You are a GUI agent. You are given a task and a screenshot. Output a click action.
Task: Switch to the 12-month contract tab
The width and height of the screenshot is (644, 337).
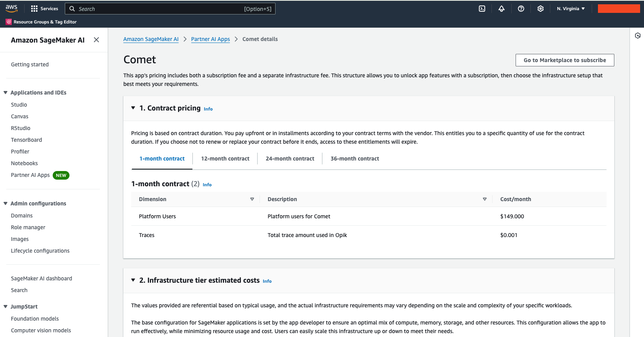point(225,159)
